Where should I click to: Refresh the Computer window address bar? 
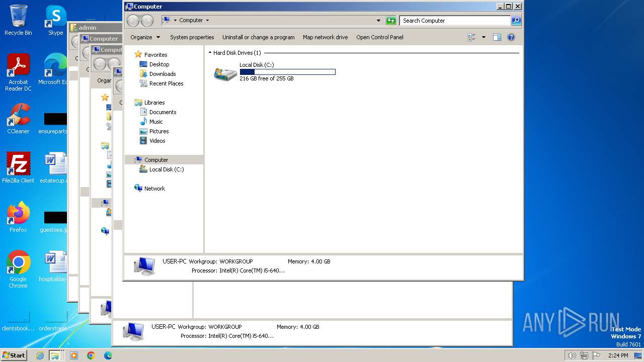[x=391, y=21]
